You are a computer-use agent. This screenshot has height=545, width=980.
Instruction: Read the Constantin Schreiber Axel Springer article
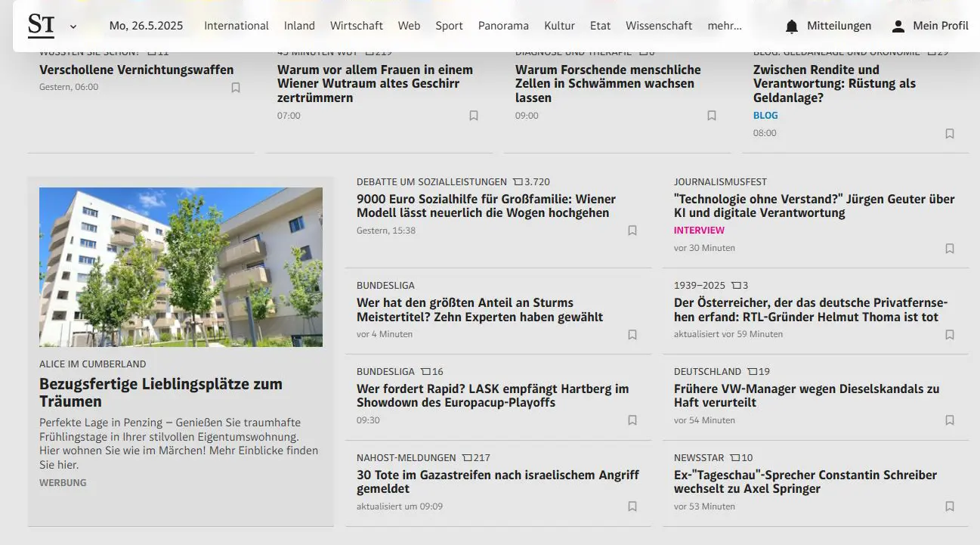(x=805, y=482)
